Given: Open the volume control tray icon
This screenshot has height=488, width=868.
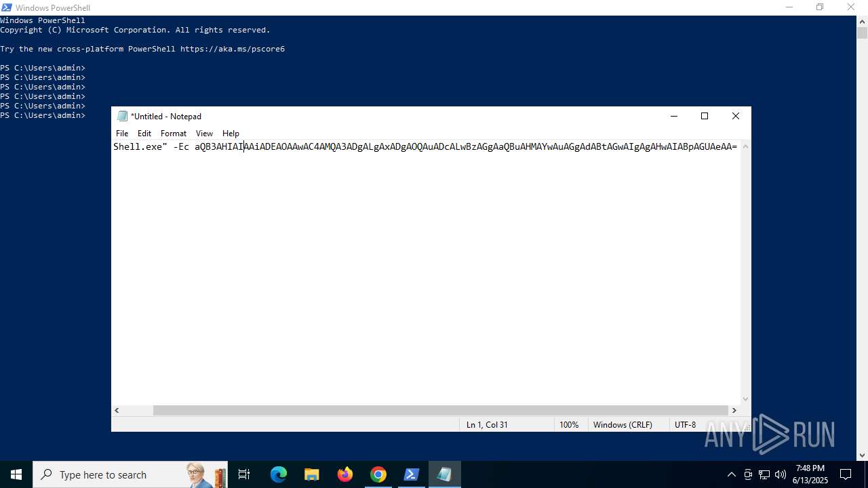Looking at the screenshot, I should click(x=781, y=474).
